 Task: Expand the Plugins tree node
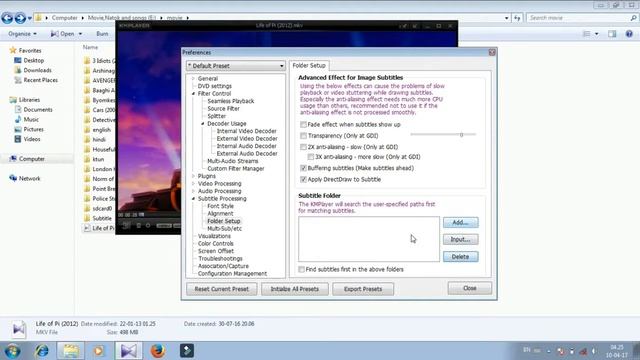pos(193,176)
